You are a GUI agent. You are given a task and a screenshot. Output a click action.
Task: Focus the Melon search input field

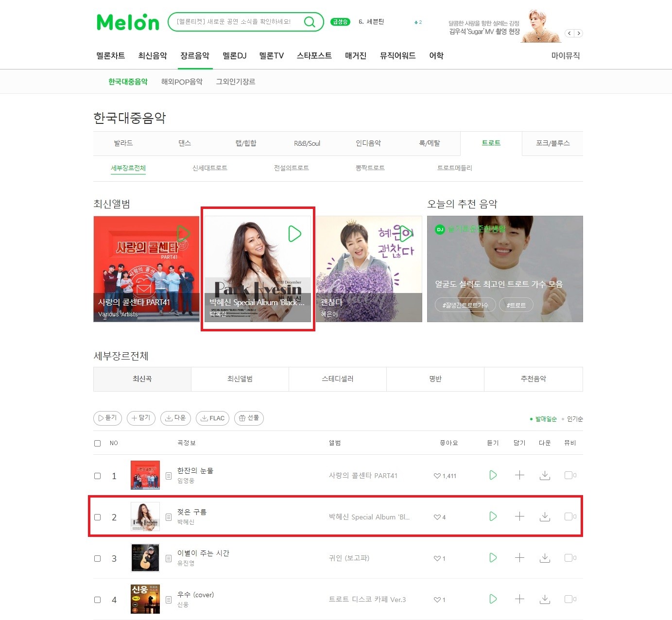[x=236, y=22]
